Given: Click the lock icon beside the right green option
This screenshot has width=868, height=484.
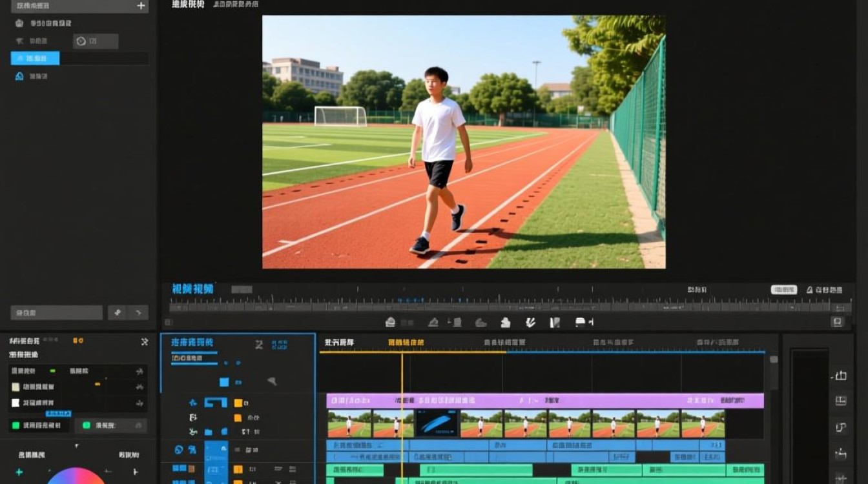Looking at the screenshot, I should 138,425.
